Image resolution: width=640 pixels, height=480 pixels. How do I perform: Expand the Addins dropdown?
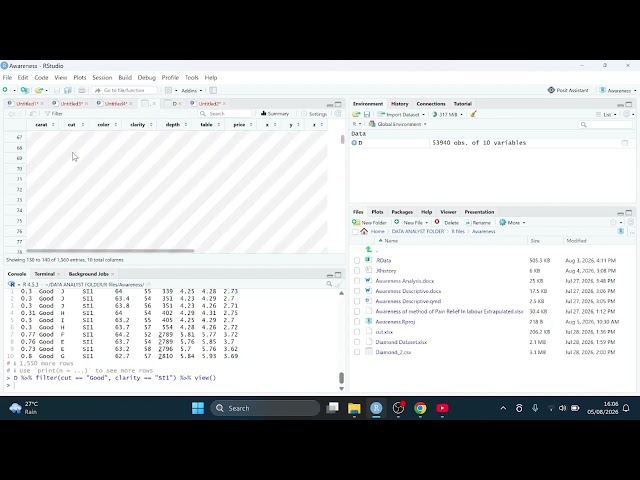pyautogui.click(x=192, y=91)
